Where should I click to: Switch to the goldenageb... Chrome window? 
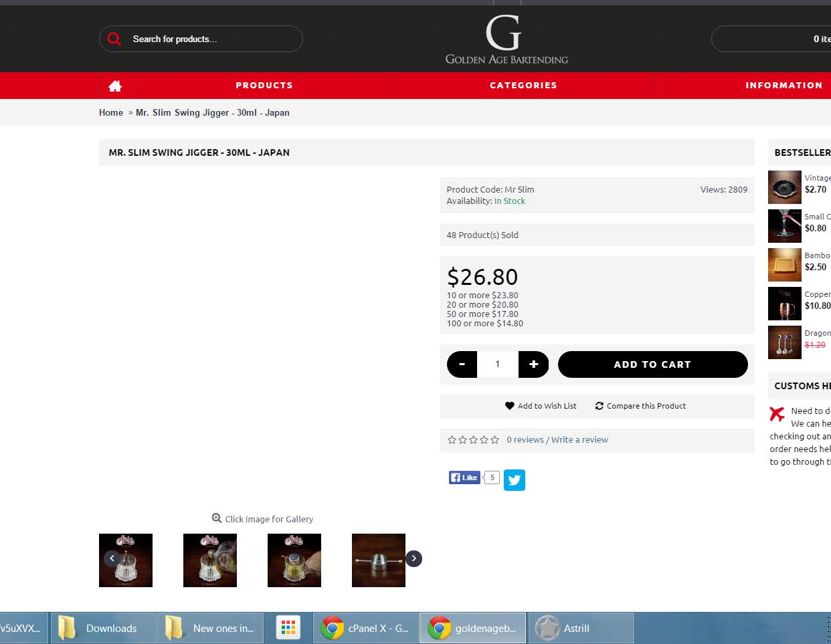(x=473, y=628)
